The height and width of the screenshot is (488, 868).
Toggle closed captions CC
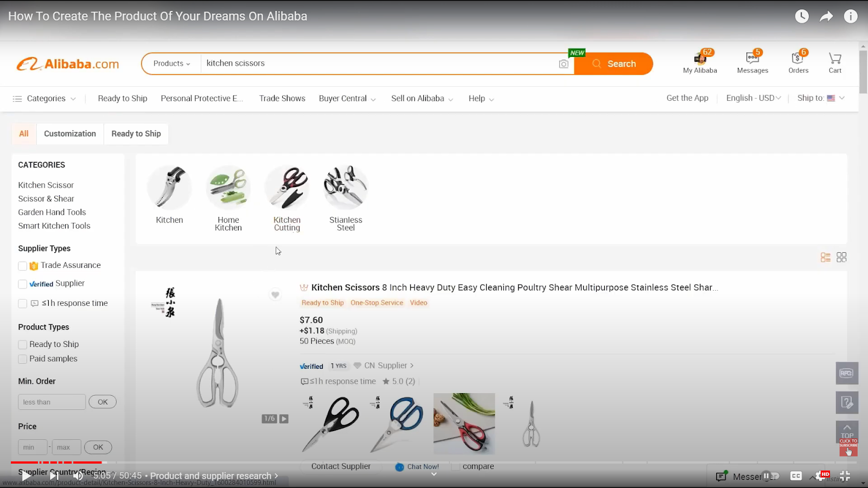point(796,476)
